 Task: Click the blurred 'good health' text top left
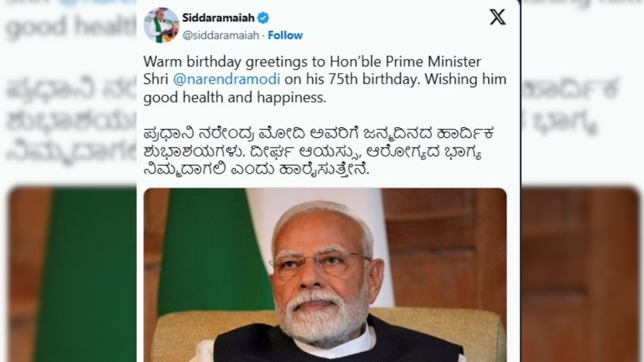(70, 27)
